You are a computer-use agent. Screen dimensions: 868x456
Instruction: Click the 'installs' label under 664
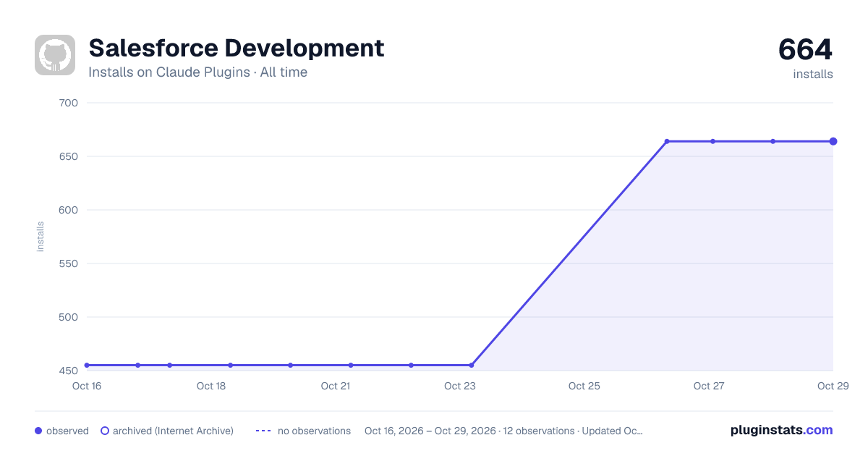coord(813,74)
